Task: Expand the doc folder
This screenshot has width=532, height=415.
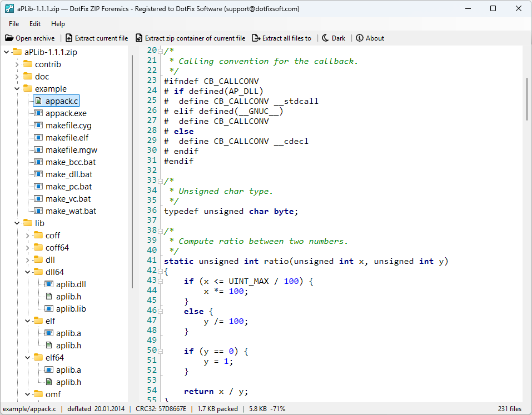Action: [17, 77]
